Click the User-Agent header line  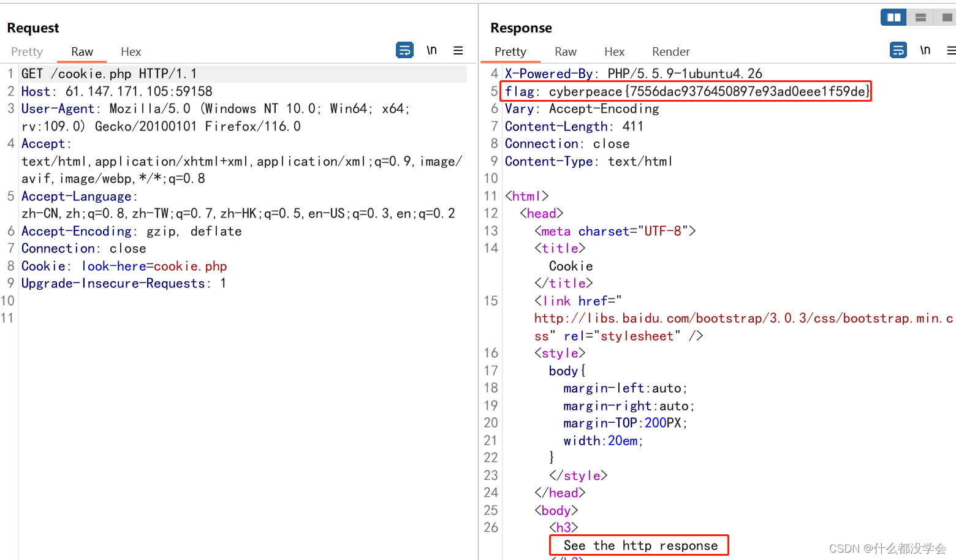(216, 118)
